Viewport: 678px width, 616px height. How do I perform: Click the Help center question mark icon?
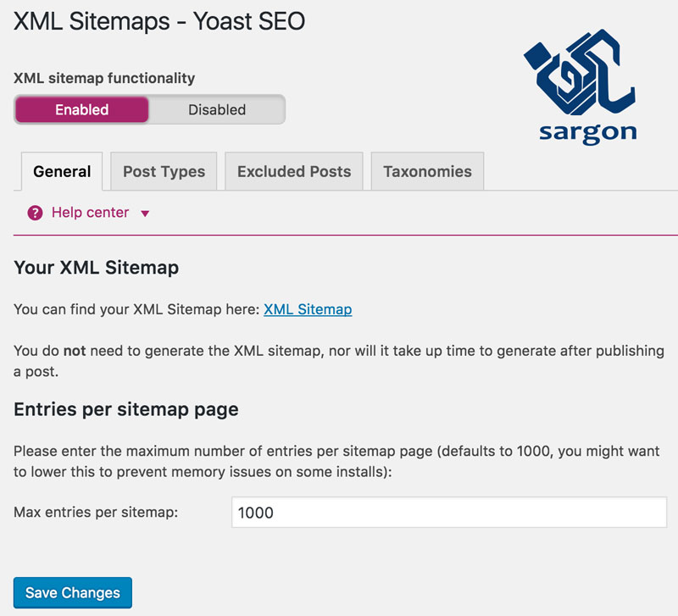[35, 214]
